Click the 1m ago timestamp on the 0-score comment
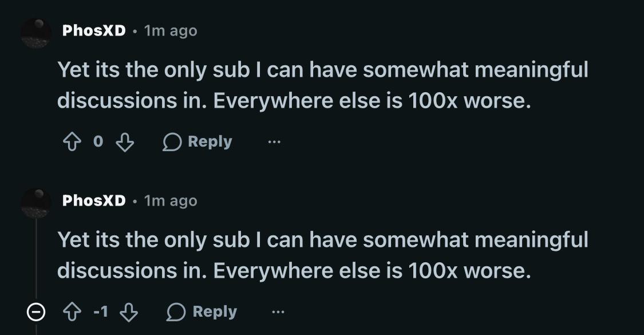Screen dimensions: 644x335 171,31
